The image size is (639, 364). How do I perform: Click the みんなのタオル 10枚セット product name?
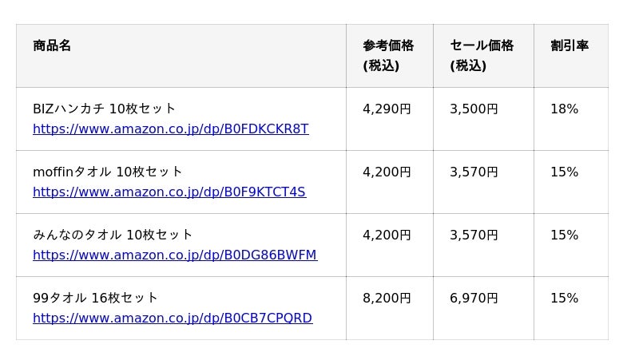113,235
